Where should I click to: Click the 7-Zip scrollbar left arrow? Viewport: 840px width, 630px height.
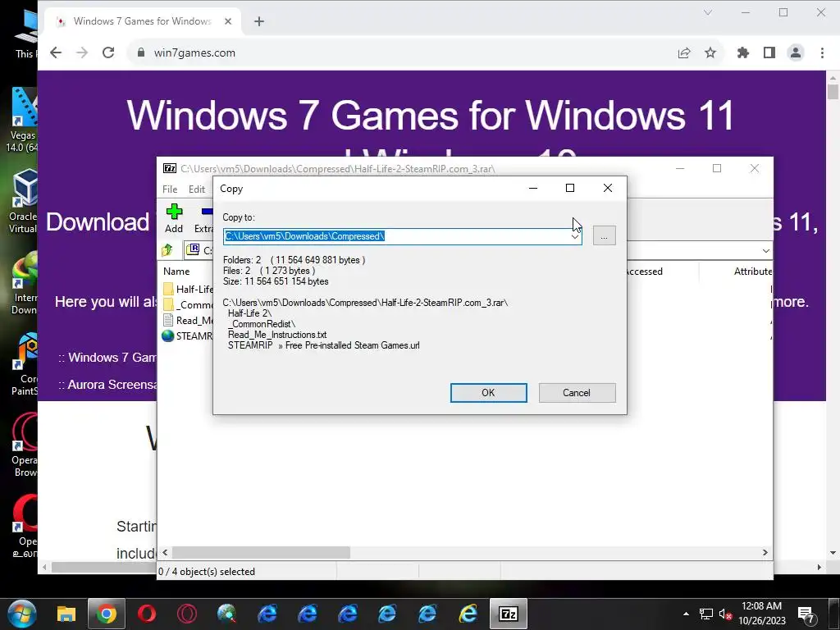point(165,552)
